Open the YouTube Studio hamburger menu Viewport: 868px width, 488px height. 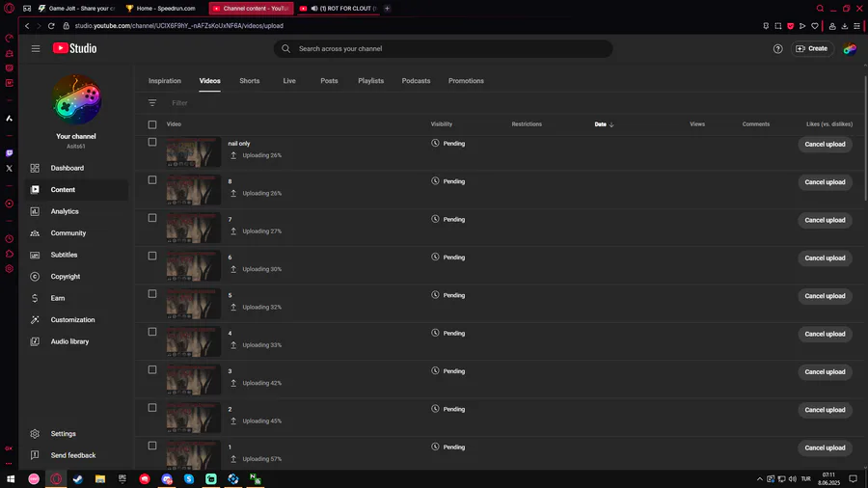(36, 48)
